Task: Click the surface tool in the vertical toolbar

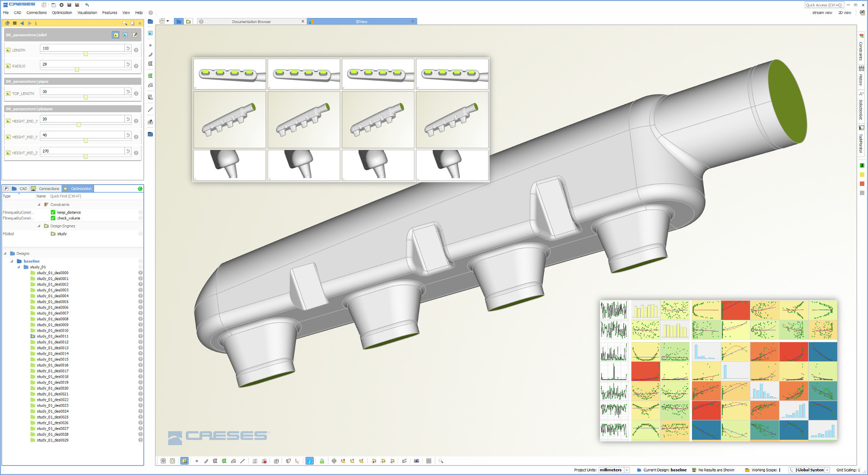Action: (151, 64)
